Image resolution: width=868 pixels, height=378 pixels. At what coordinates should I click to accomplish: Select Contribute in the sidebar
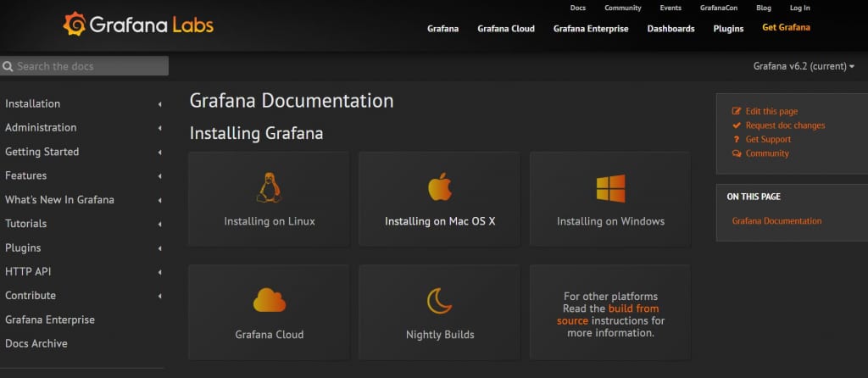[x=31, y=296]
